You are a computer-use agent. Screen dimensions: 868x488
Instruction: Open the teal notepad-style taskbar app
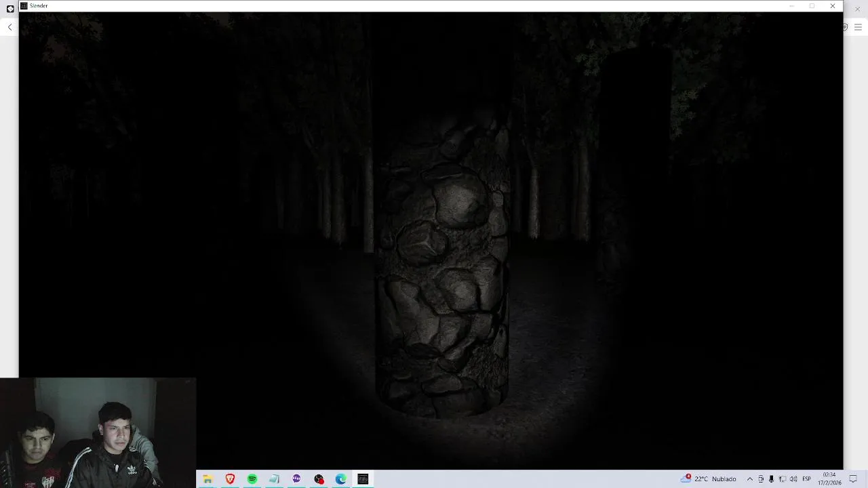pos(274,479)
